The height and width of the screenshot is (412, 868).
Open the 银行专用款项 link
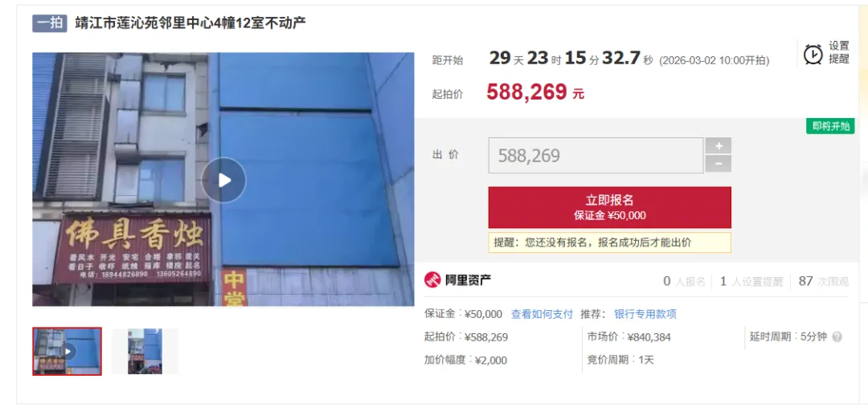click(x=645, y=314)
